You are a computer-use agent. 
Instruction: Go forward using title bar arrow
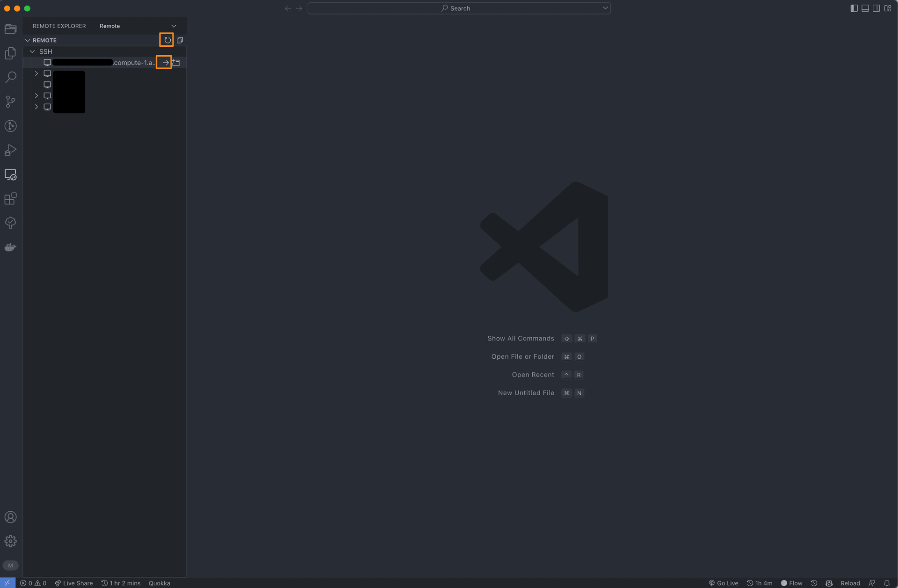click(299, 8)
